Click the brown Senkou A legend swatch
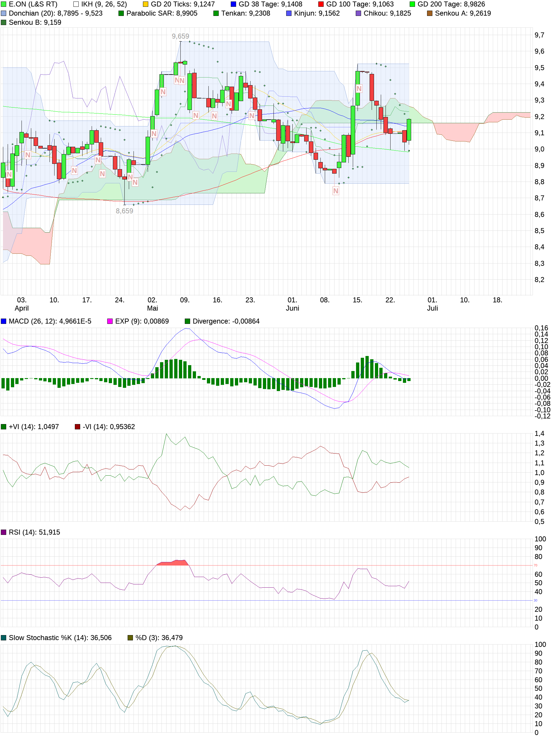The image size is (560, 740). click(x=430, y=13)
